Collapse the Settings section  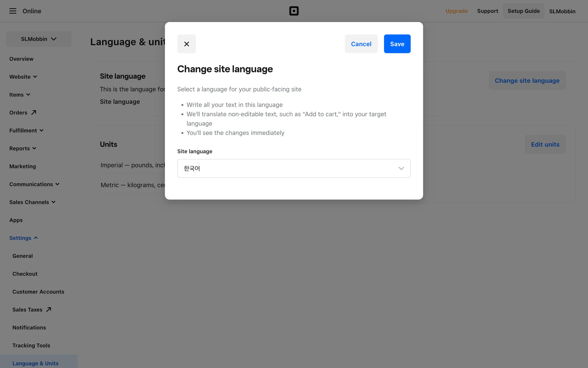(36, 238)
